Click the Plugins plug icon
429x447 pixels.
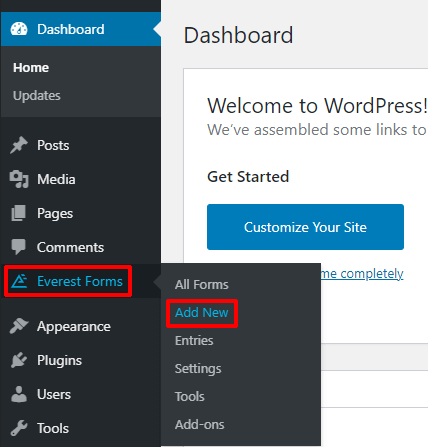click(19, 360)
